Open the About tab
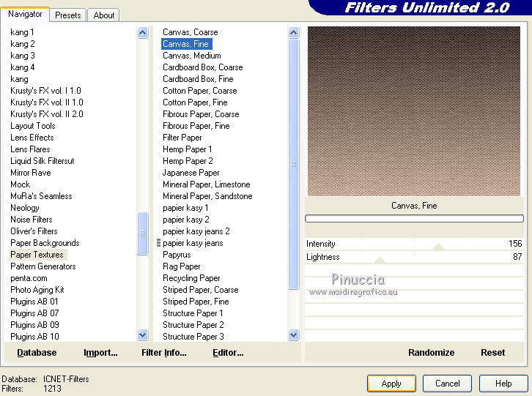Viewport: 532px width, 396px height. (104, 15)
